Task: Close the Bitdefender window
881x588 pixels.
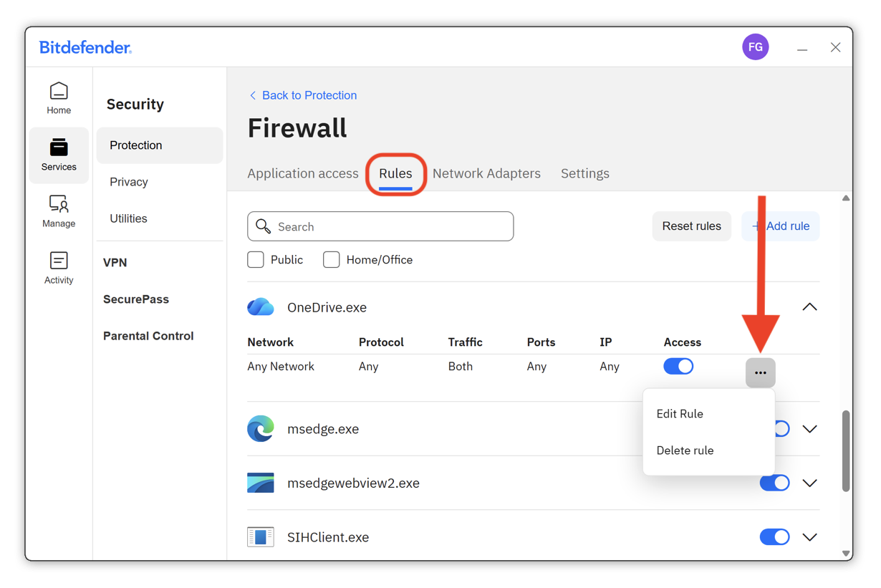Action: (835, 47)
